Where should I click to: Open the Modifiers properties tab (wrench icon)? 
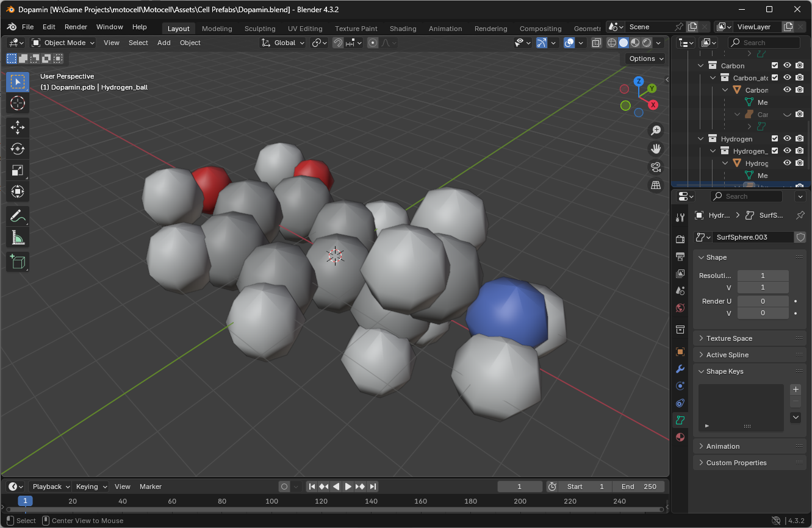[x=680, y=369]
